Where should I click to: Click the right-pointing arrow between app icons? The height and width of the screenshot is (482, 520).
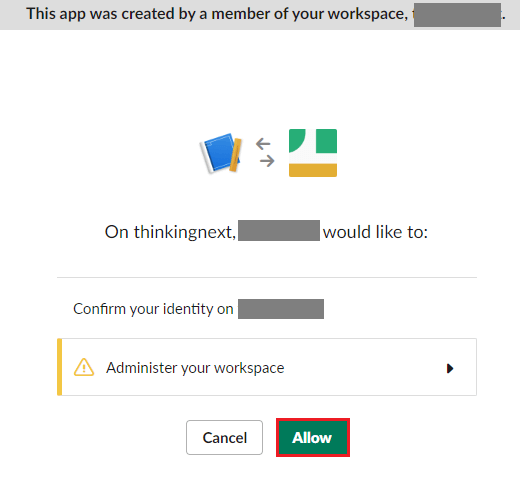pos(267,161)
